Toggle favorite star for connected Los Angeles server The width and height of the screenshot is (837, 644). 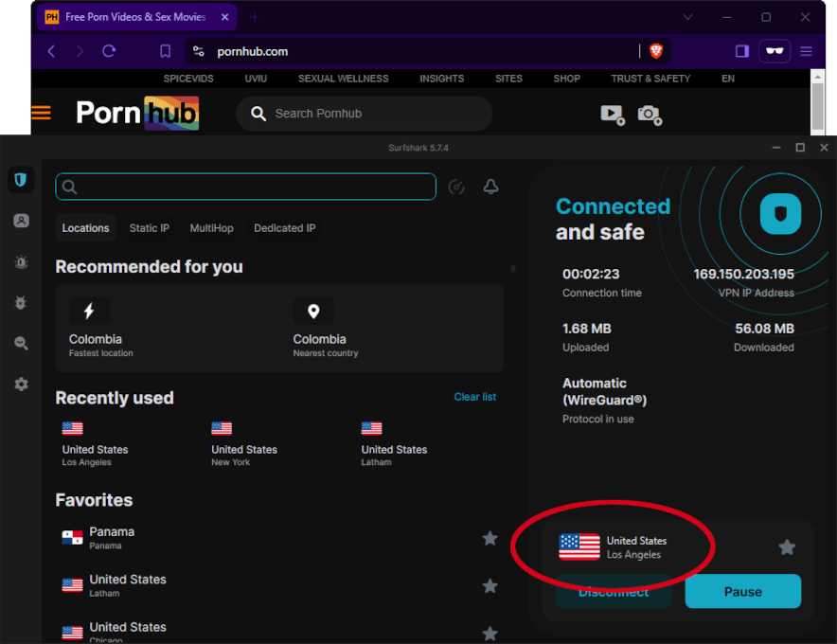coord(786,546)
